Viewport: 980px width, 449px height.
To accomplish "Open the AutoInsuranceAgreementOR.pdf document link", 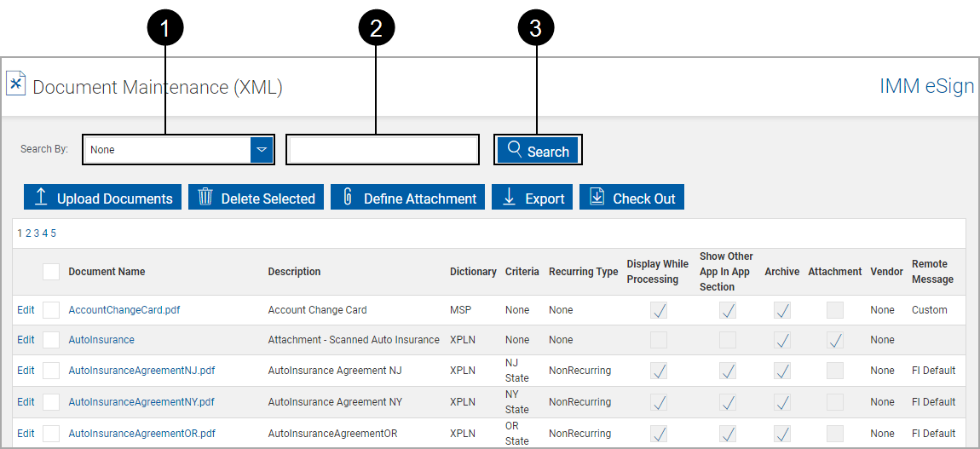I will pos(142,433).
